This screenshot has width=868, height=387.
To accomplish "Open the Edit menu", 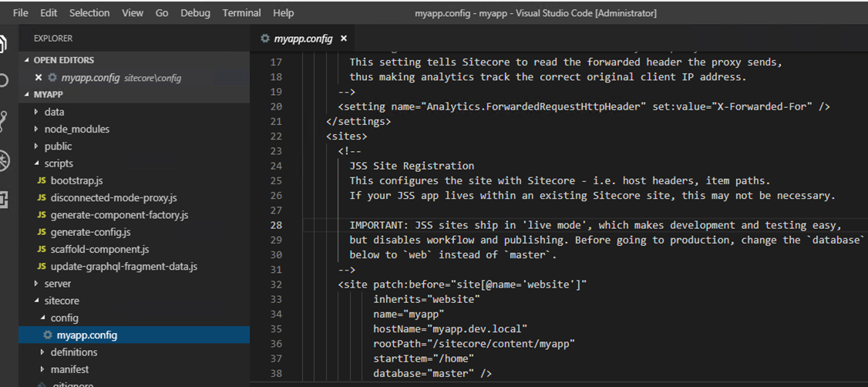I will coord(49,13).
